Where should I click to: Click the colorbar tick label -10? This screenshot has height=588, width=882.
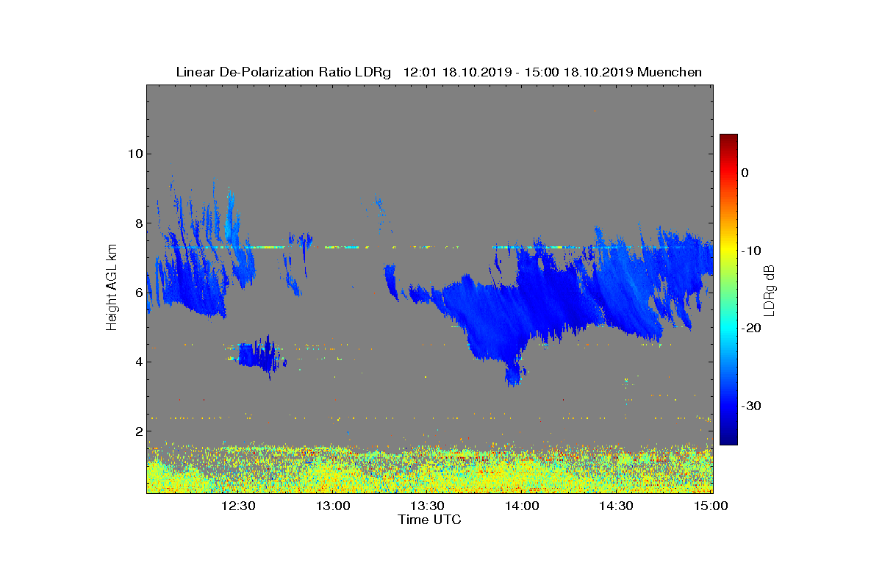coord(750,251)
